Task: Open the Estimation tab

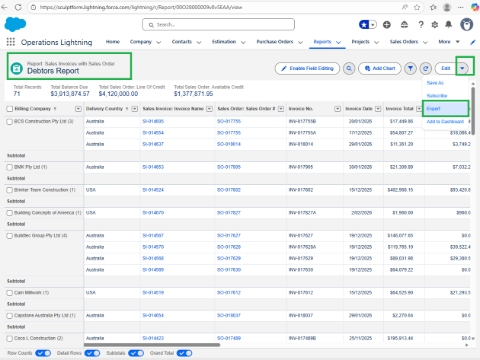Action: point(224,42)
